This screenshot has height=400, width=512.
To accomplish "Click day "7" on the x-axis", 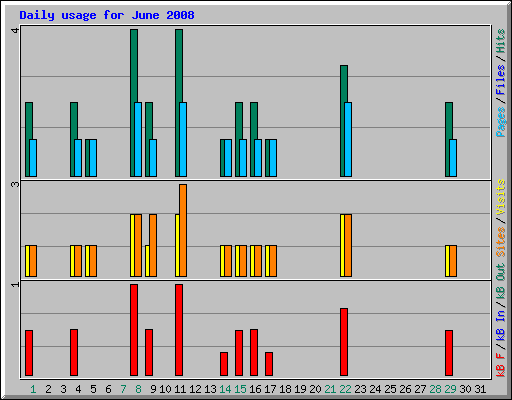I will (x=123, y=389).
